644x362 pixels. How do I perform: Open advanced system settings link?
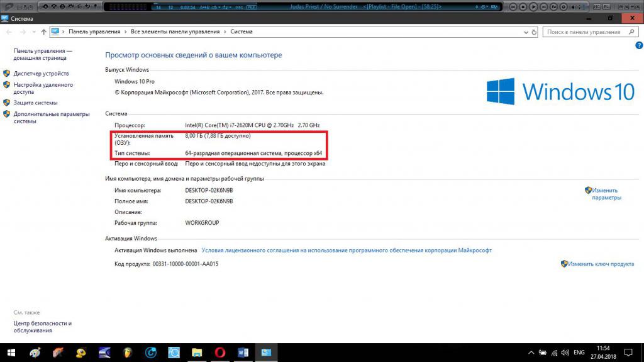tap(52, 118)
